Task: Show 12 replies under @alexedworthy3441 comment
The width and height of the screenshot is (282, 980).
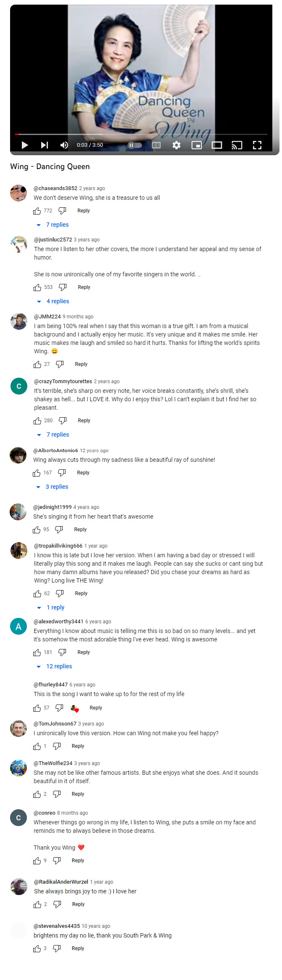Action: 59,666
